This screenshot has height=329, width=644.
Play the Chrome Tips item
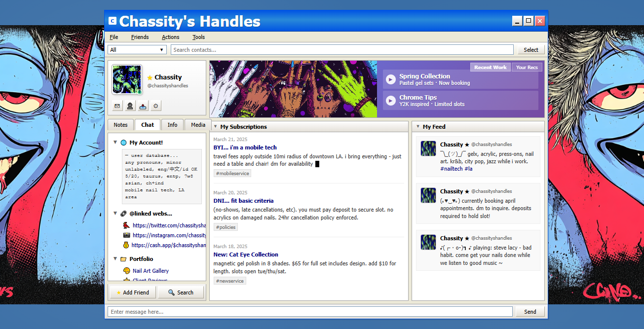click(391, 101)
